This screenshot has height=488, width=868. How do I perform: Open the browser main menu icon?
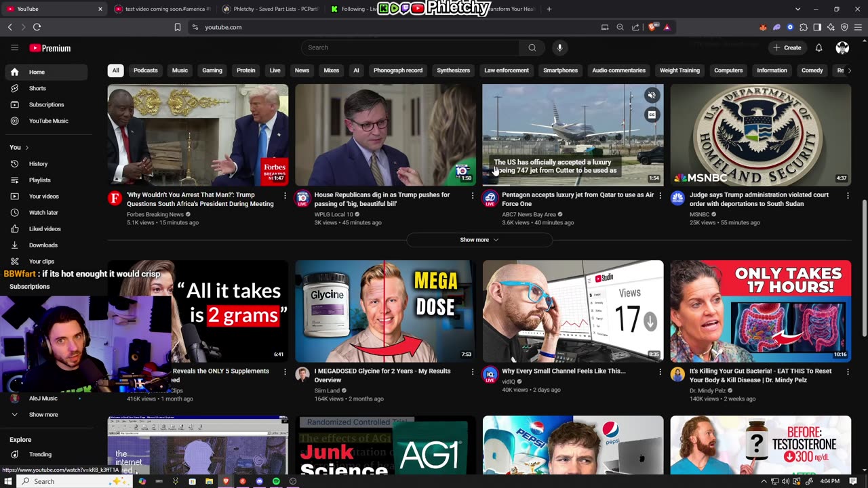[x=858, y=27]
